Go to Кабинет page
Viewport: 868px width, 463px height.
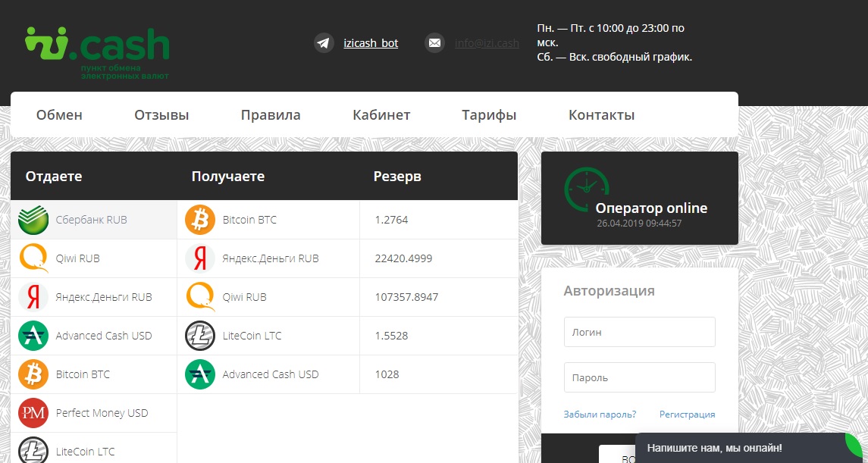(381, 115)
